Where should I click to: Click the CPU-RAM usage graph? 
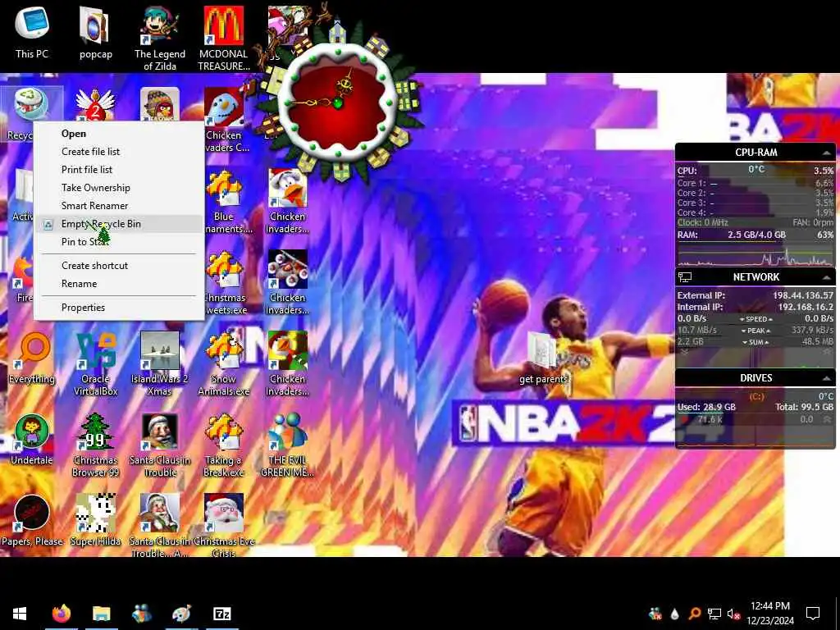[756, 255]
